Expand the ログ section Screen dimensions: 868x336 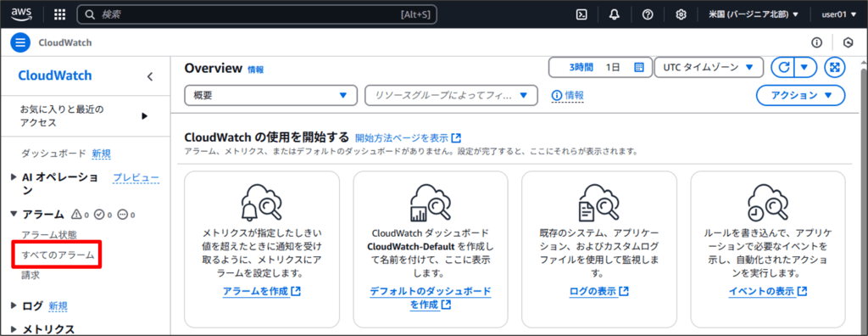coord(14,305)
